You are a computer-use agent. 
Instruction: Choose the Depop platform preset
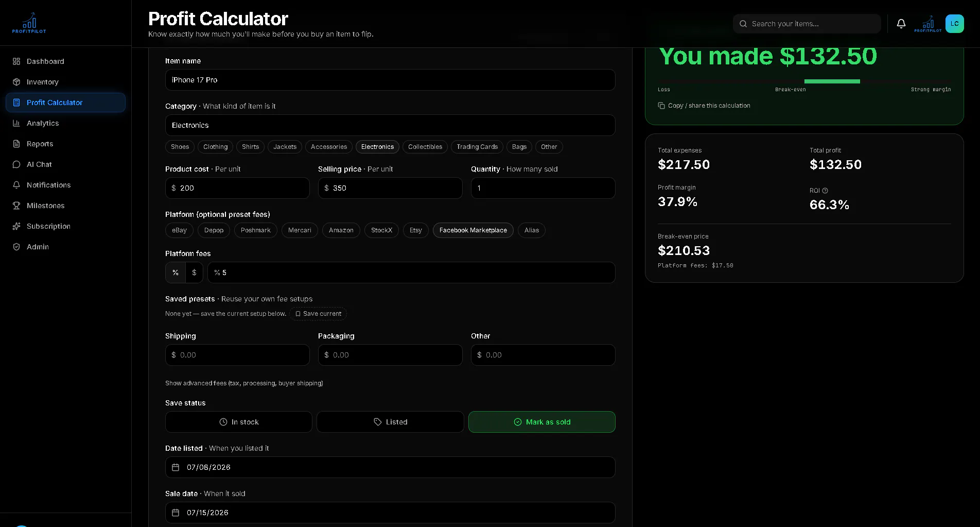pyautogui.click(x=214, y=230)
